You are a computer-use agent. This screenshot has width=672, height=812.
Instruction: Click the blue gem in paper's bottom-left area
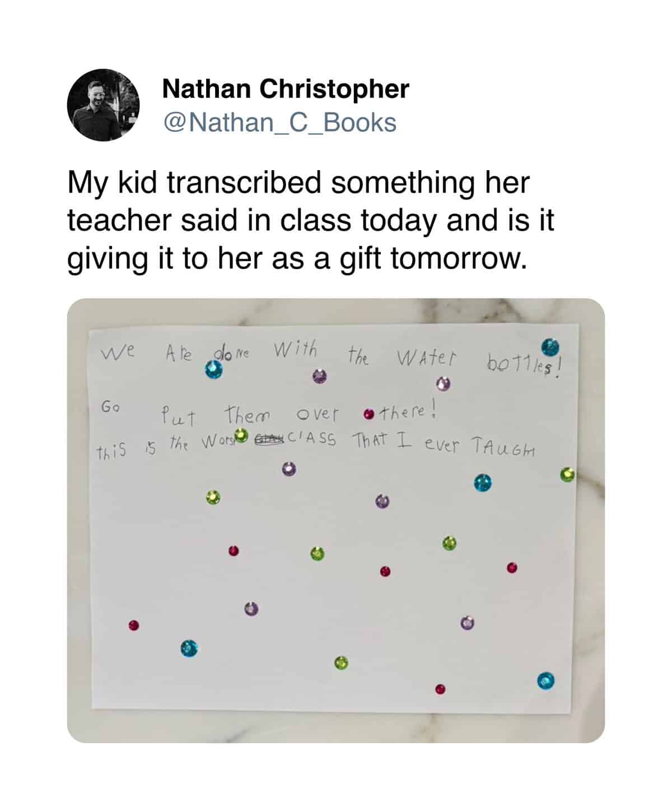(x=189, y=649)
